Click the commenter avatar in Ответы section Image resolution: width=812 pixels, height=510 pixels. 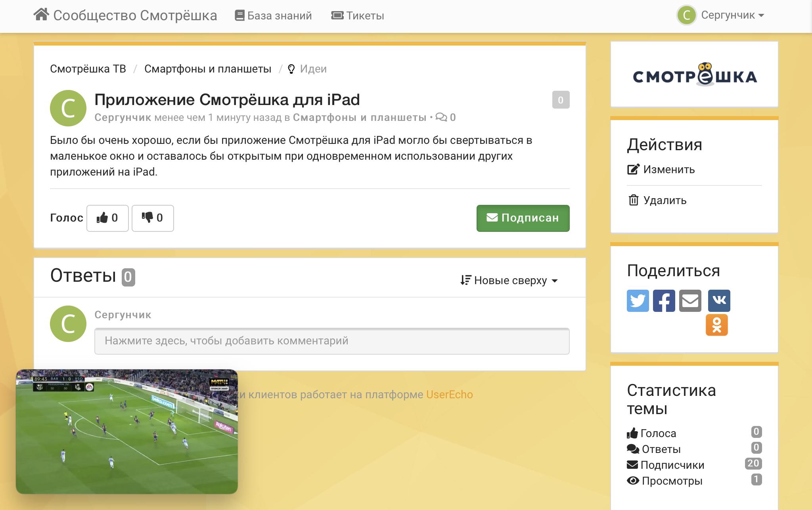(x=68, y=324)
